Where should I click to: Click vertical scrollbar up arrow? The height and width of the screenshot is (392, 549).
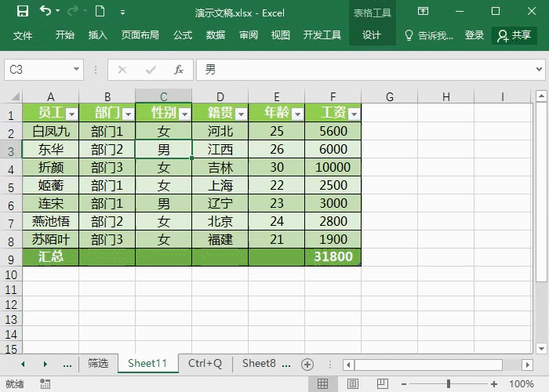click(x=541, y=96)
